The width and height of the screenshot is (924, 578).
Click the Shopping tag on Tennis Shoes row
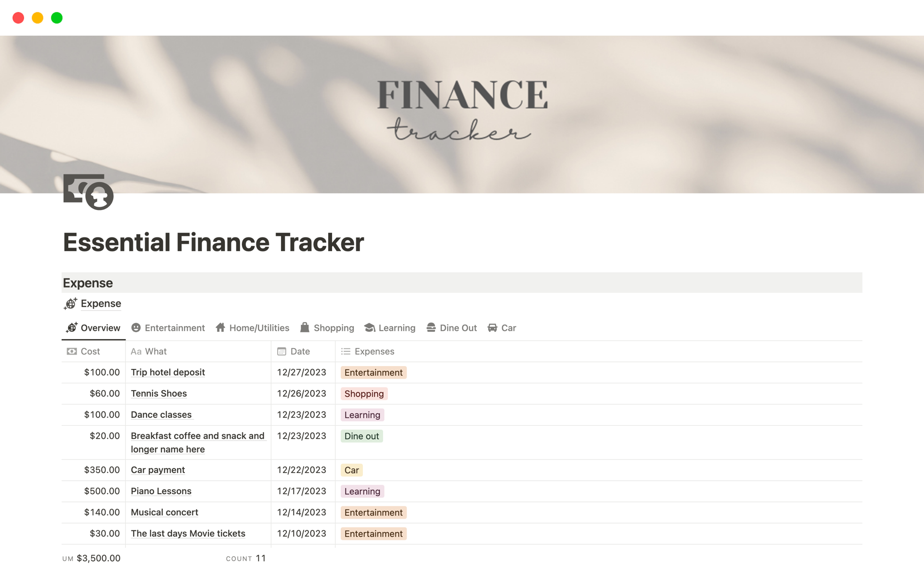[364, 394]
